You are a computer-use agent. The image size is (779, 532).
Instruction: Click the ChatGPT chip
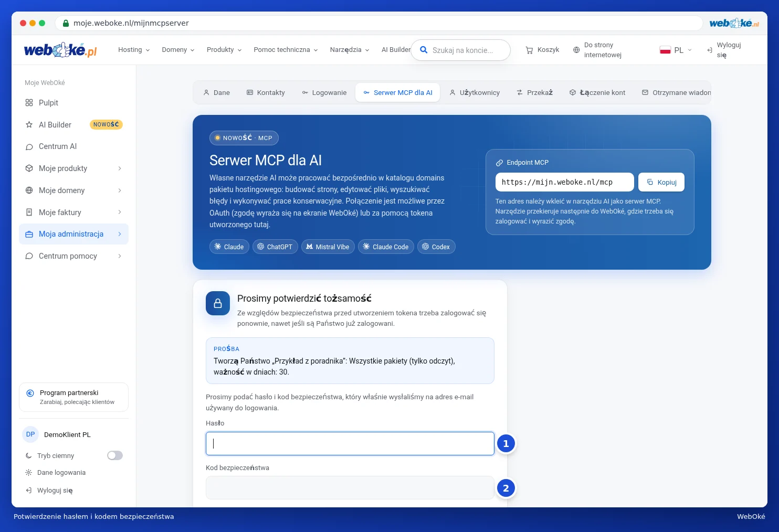pos(275,247)
